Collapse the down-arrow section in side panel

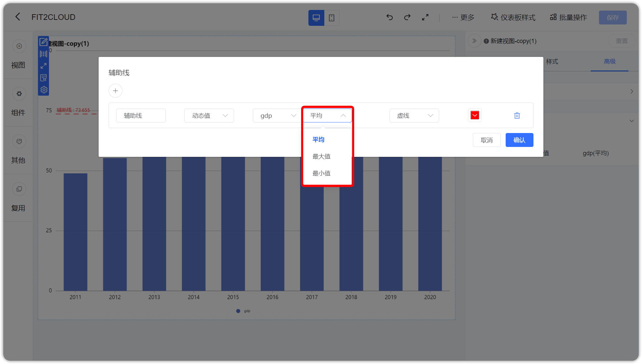pos(631,121)
